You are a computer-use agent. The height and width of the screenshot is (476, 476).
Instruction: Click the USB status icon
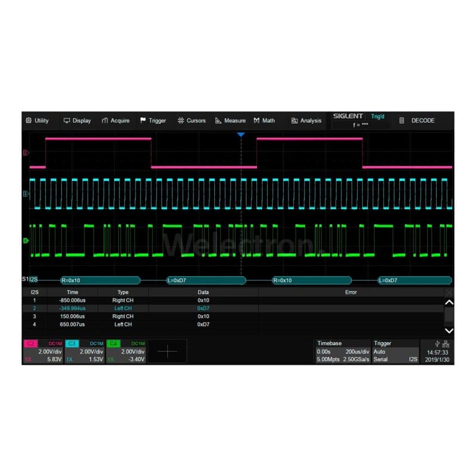point(437,344)
